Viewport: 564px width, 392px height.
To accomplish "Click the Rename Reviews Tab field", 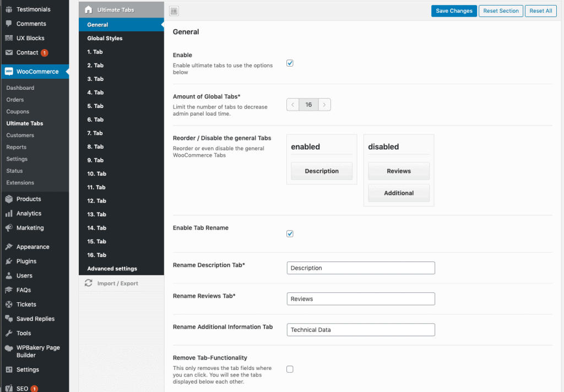I will pyautogui.click(x=361, y=299).
